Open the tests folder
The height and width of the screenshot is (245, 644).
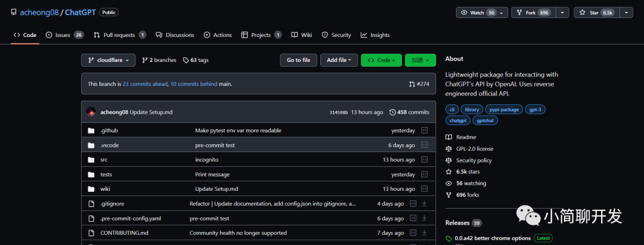click(x=106, y=175)
